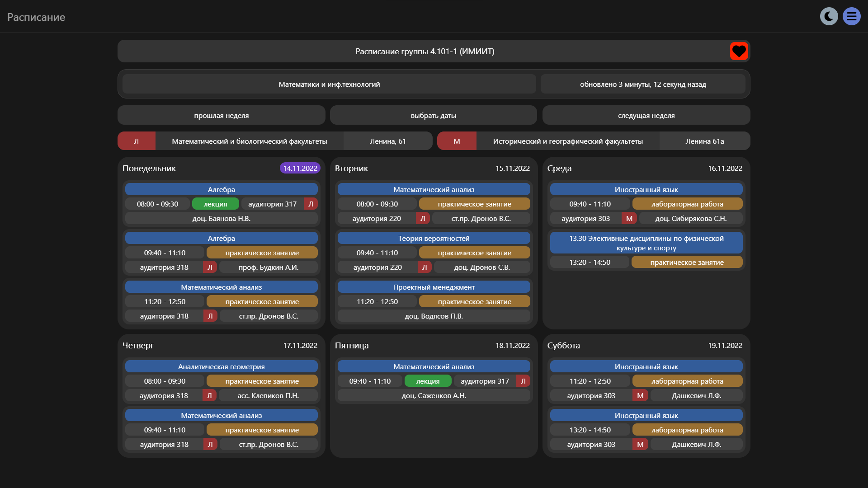Click the Проектный менеджмент subject title
This screenshot has height=488, width=868.
[434, 287]
